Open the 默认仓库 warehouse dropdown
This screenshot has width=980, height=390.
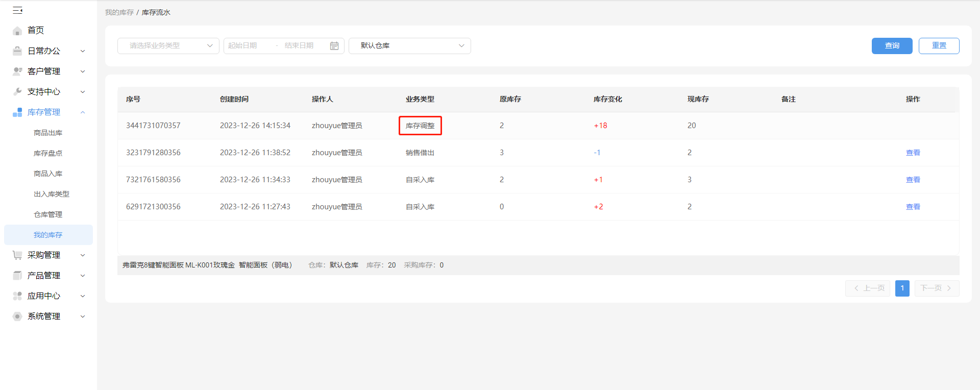coord(410,46)
